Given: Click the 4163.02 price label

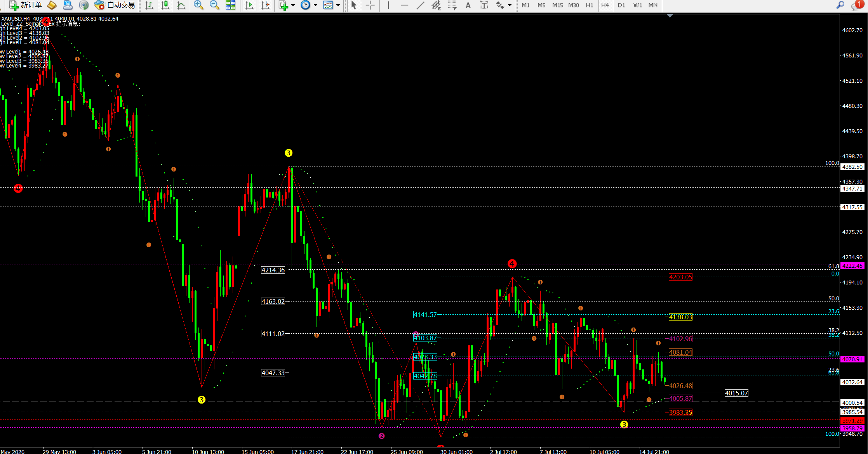Looking at the screenshot, I should click(273, 302).
